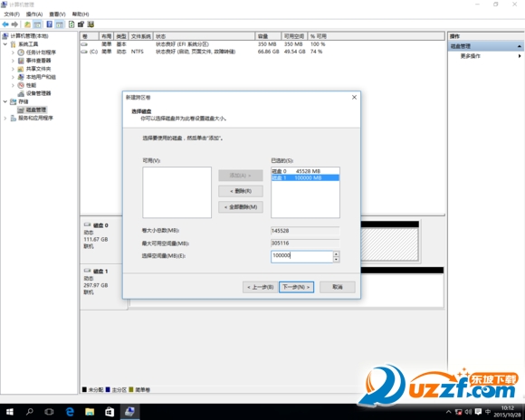Decrease space amount with stepper down arrow
This screenshot has width=525, height=420.
tap(336, 260)
